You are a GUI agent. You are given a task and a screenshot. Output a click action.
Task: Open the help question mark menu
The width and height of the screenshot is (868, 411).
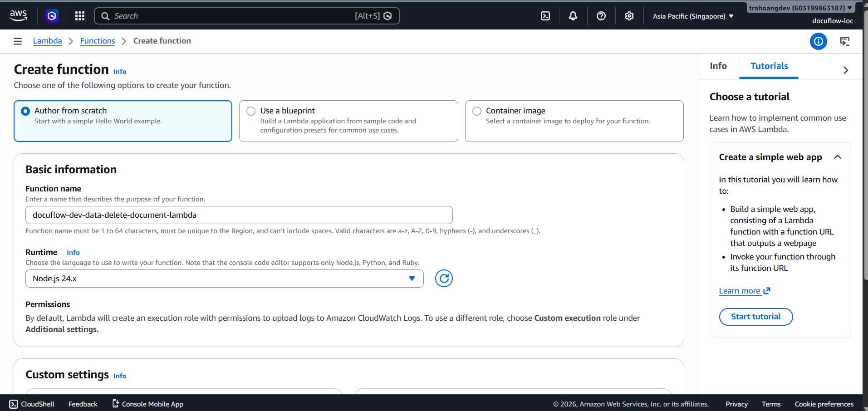(601, 16)
